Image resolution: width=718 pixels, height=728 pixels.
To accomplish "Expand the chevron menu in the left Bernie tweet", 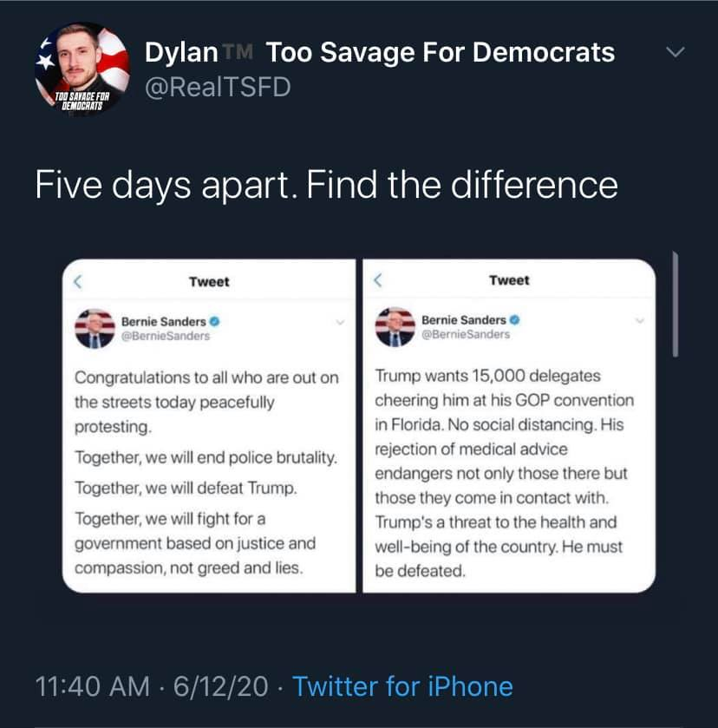I will pyautogui.click(x=340, y=323).
